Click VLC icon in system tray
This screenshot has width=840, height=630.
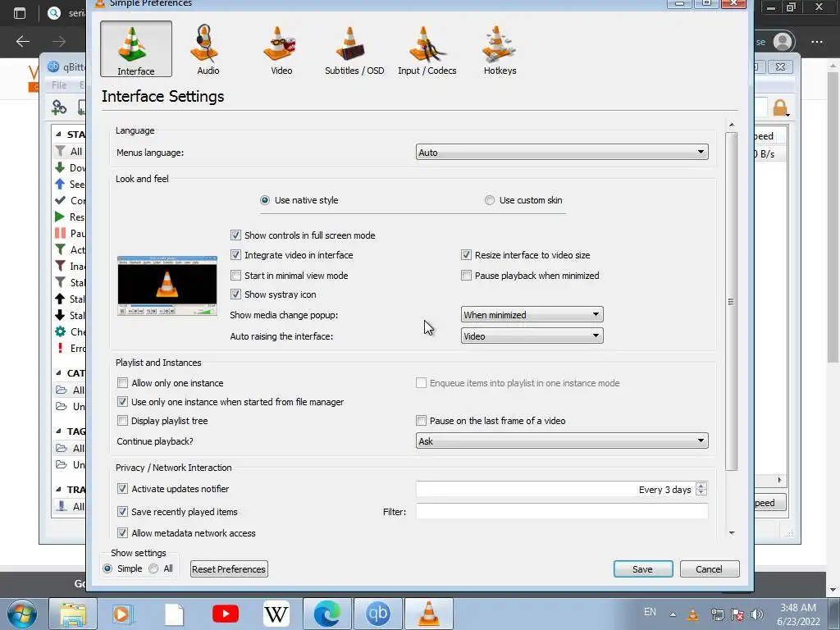692,614
